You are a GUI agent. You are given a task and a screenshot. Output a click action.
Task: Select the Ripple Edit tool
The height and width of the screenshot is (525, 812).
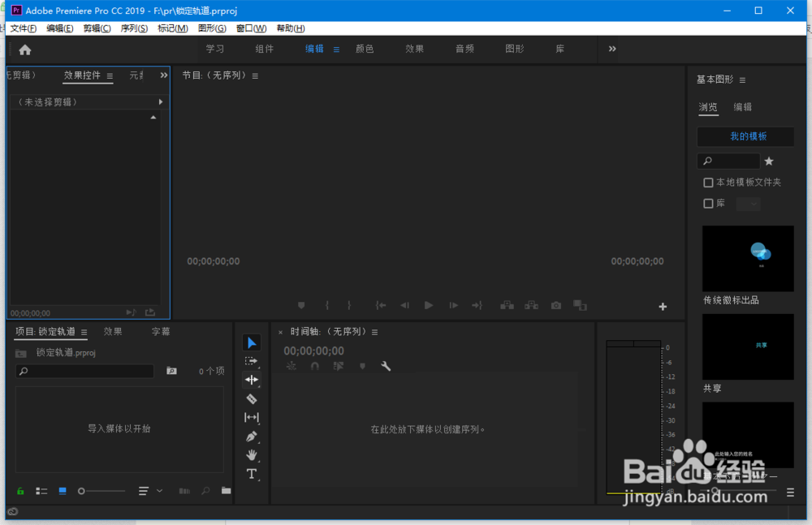[x=252, y=380]
